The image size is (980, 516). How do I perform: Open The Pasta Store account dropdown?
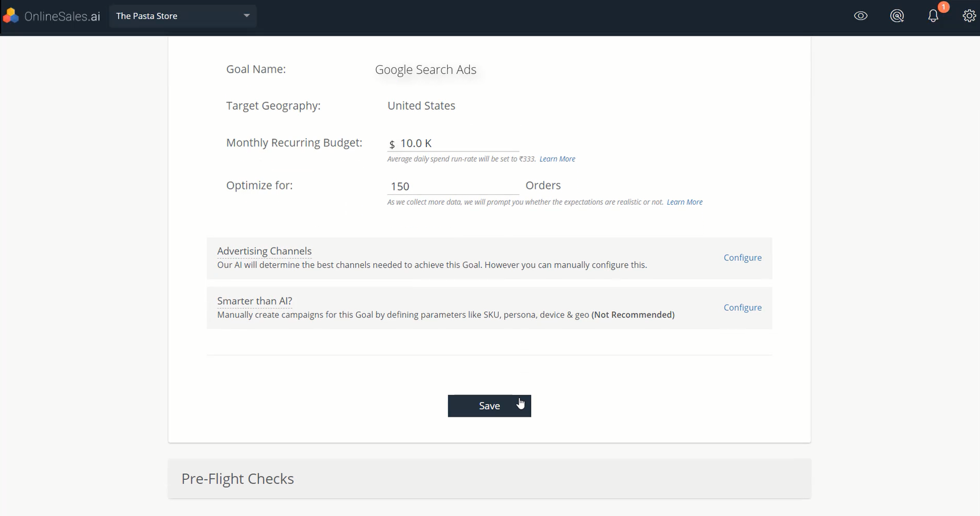click(x=183, y=16)
